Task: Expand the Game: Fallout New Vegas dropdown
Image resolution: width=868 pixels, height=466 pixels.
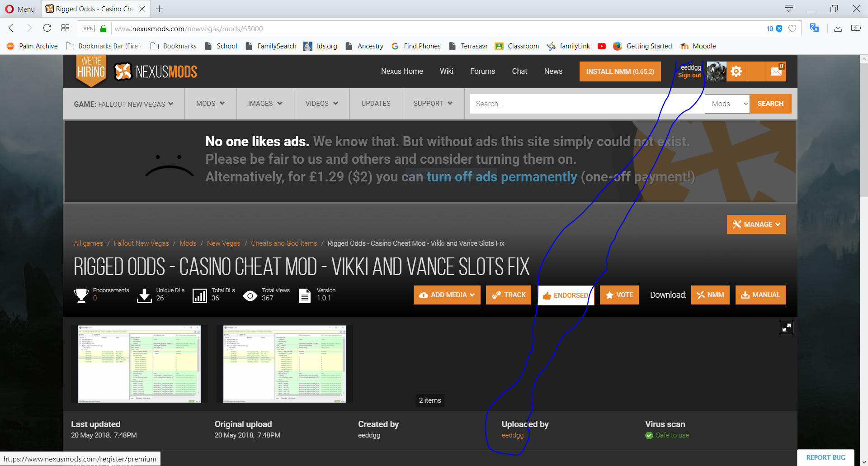Action: point(123,104)
